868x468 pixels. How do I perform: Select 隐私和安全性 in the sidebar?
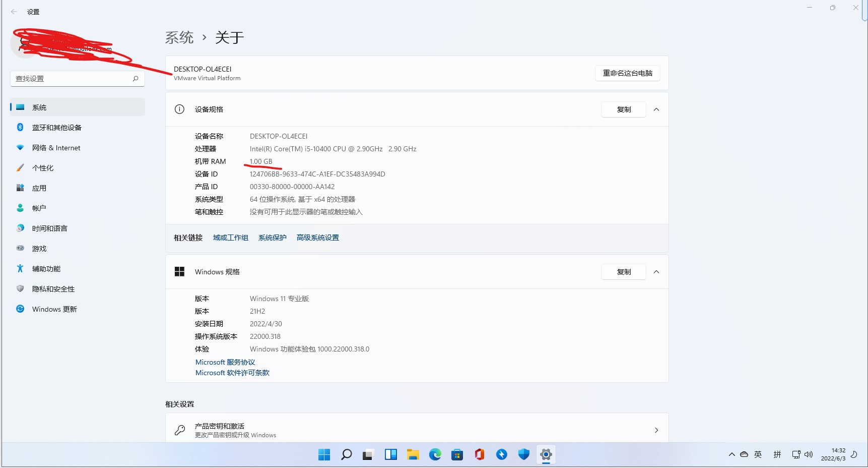point(78,289)
